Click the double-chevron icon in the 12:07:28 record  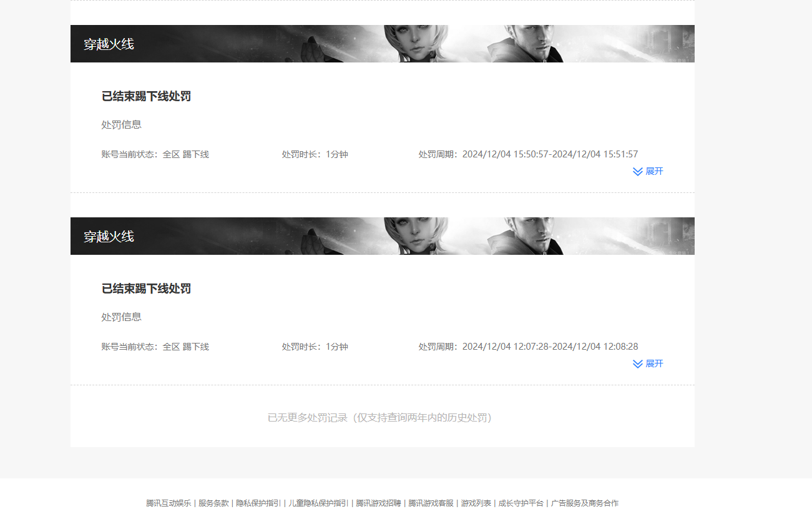637,363
